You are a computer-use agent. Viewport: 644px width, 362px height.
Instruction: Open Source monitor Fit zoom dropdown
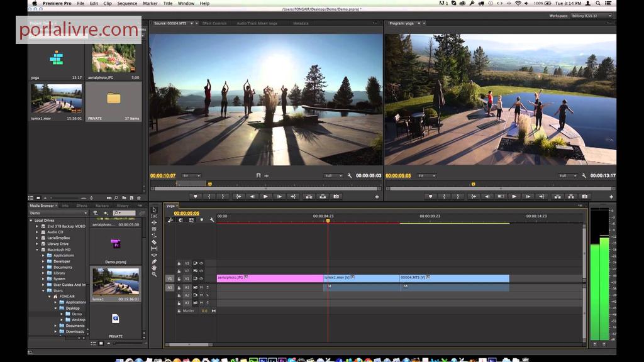point(191,176)
